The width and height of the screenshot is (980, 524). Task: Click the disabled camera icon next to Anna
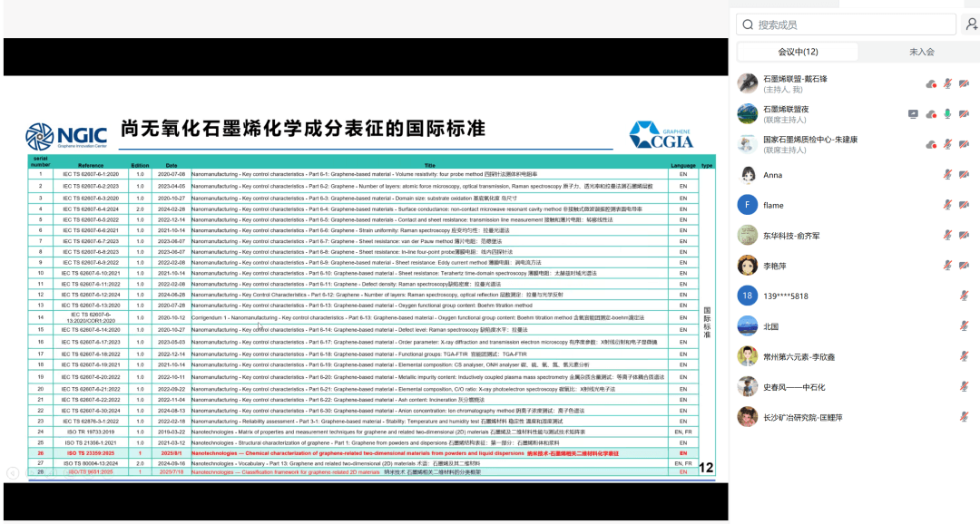pos(965,174)
